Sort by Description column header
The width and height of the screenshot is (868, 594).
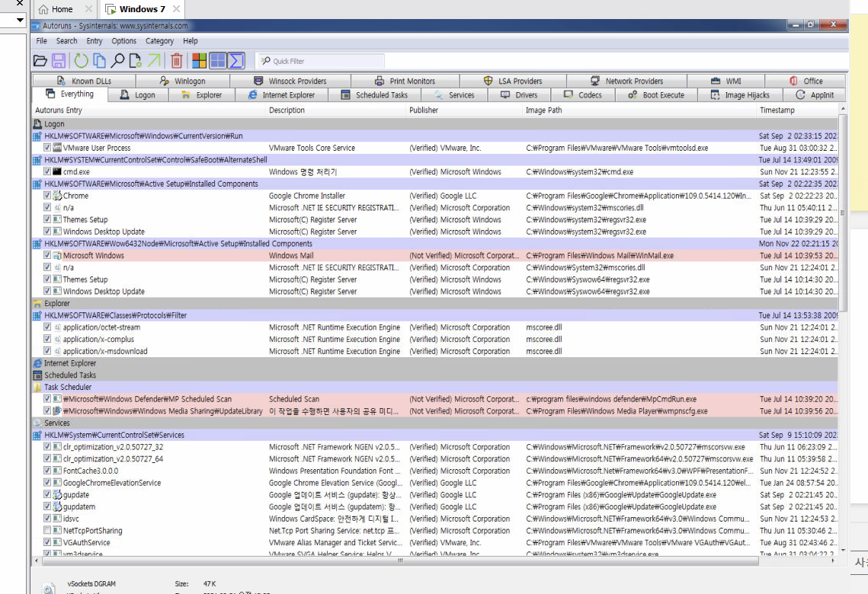(x=336, y=110)
